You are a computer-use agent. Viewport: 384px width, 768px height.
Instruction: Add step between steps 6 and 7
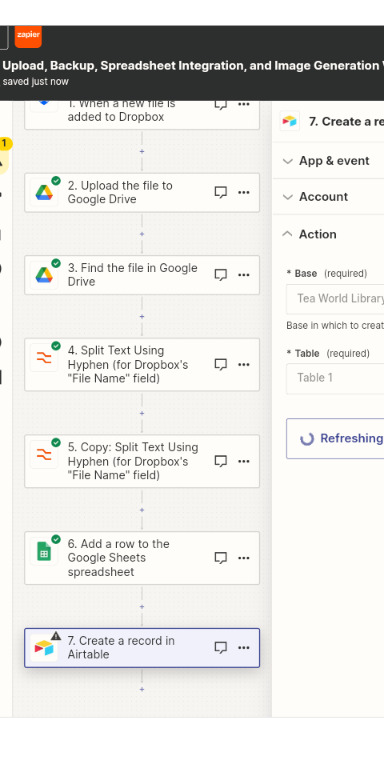point(142,606)
